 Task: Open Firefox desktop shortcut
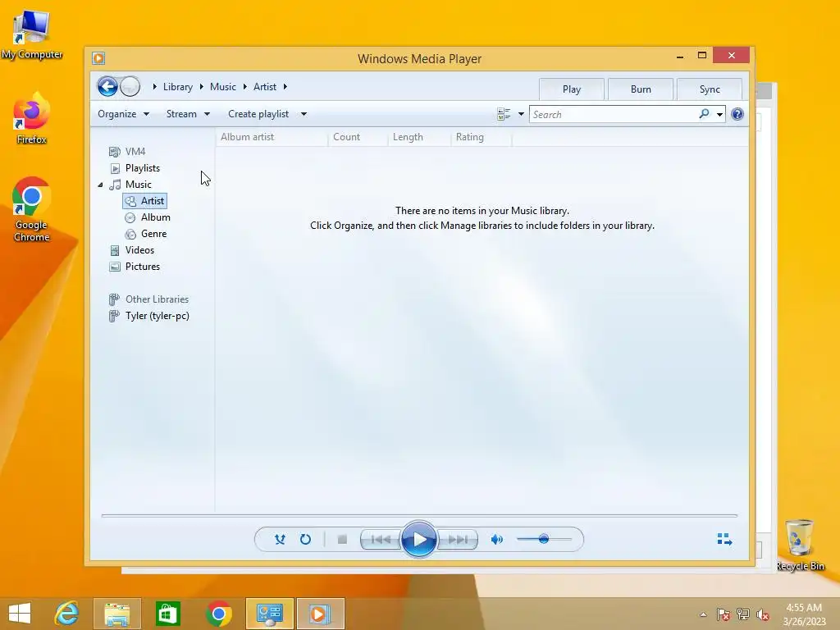(x=32, y=119)
